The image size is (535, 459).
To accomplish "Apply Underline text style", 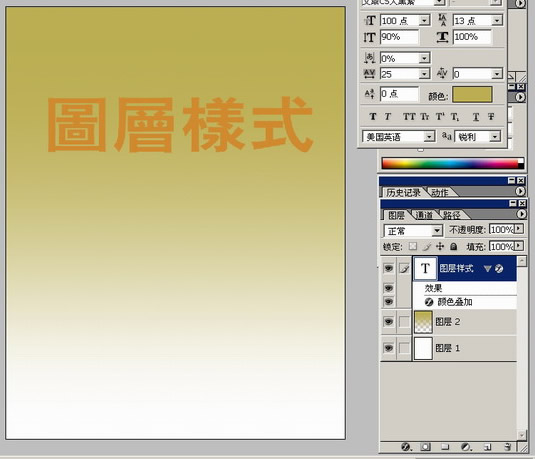I will click(x=476, y=117).
